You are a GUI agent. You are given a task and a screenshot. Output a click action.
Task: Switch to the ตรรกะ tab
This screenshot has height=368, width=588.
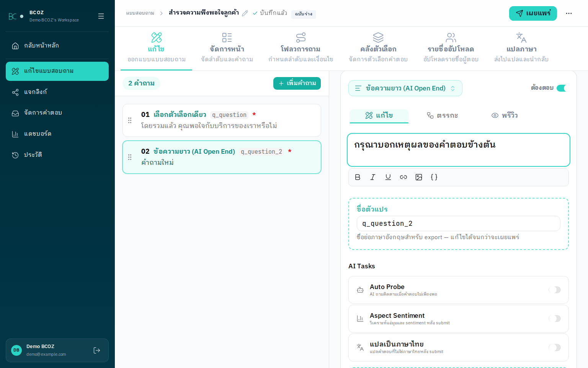(443, 115)
